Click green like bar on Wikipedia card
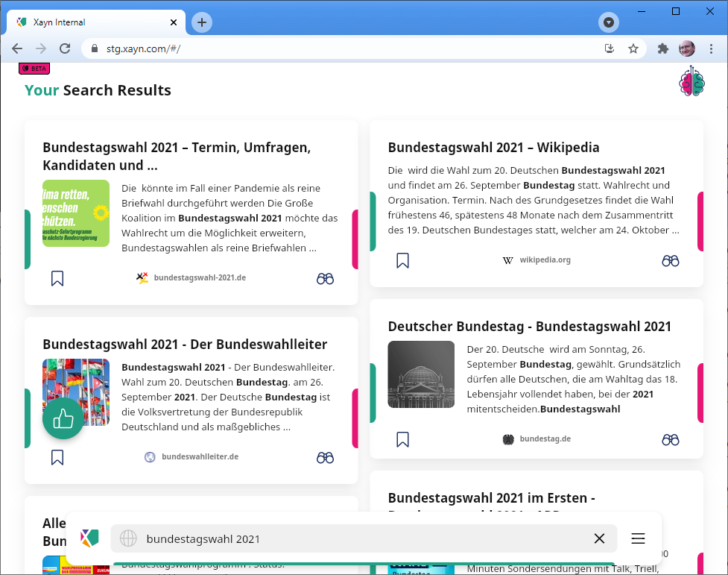Image resolution: width=728 pixels, height=575 pixels. pos(373,221)
